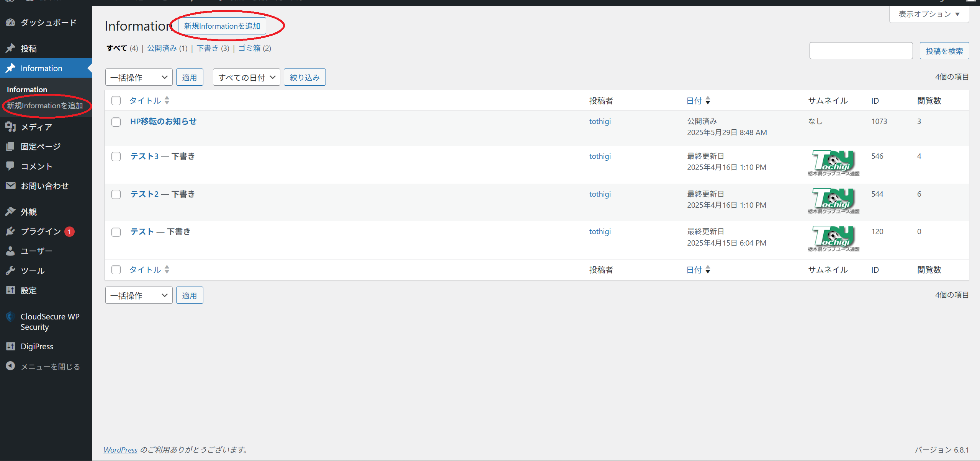
Task: Open the Plugins plug icon
Action: [10, 231]
